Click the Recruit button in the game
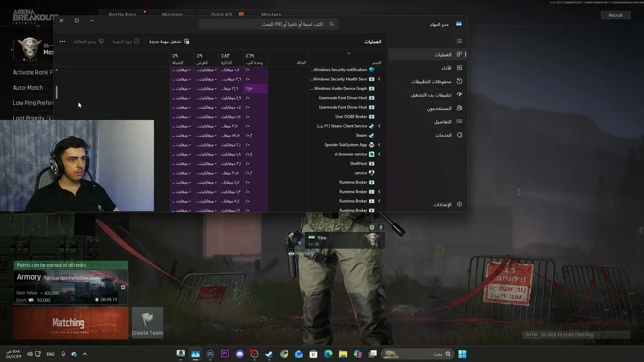The width and height of the screenshot is (644, 362). pyautogui.click(x=615, y=15)
